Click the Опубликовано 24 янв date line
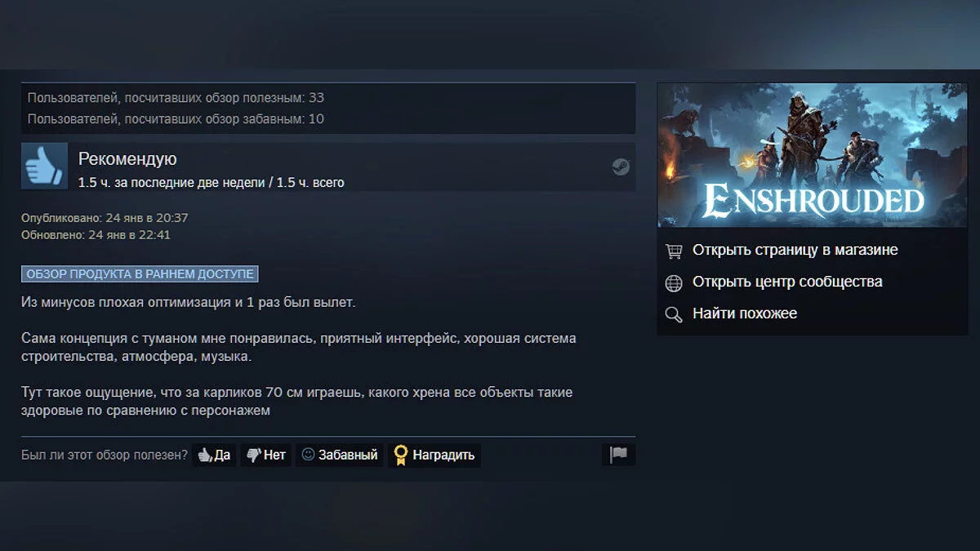Image resolution: width=980 pixels, height=551 pixels. (x=105, y=218)
